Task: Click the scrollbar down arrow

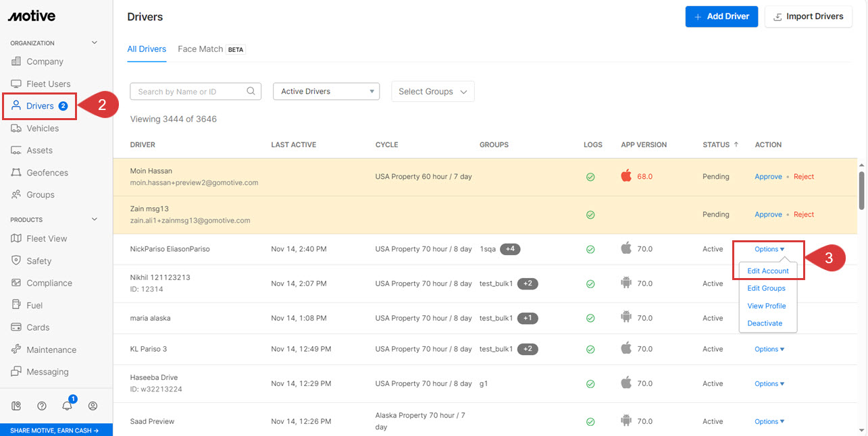Action: (862, 429)
